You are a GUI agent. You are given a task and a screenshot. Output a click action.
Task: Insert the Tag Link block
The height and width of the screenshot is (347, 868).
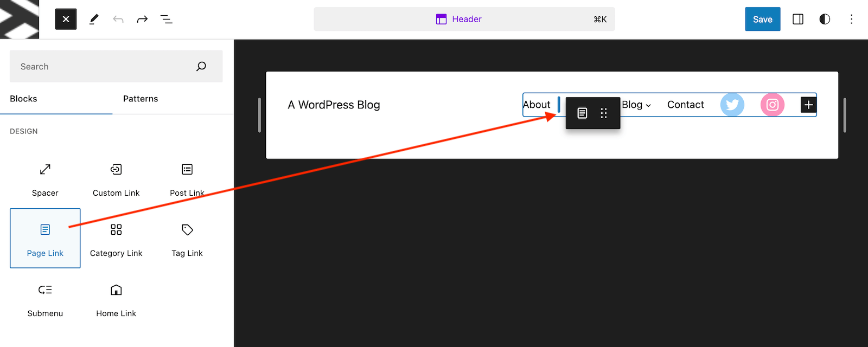click(x=187, y=238)
